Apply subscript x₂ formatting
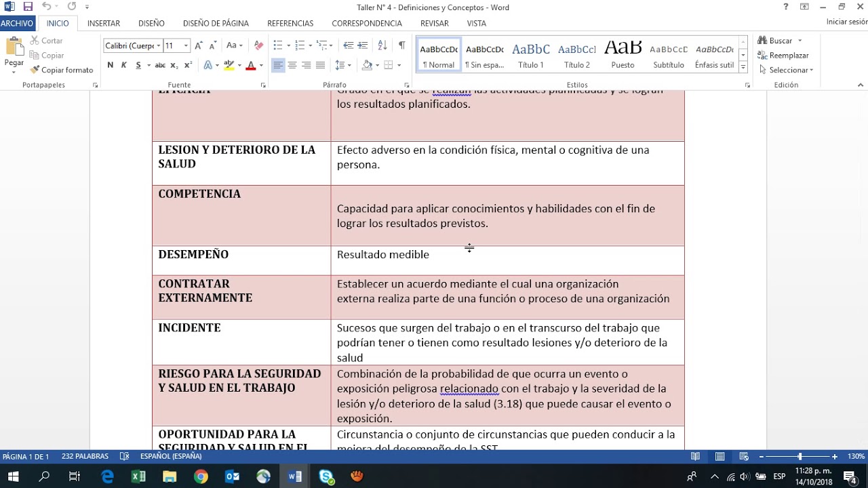This screenshot has width=868, height=488. coord(174,65)
